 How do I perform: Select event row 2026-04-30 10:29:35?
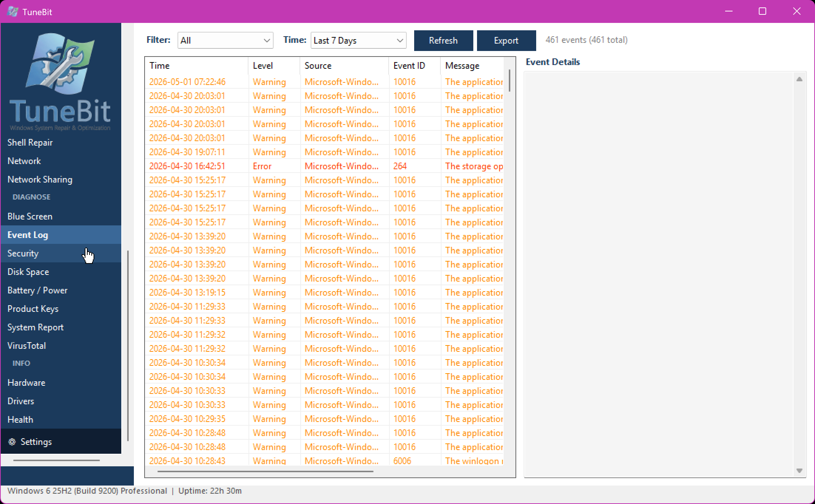point(324,419)
